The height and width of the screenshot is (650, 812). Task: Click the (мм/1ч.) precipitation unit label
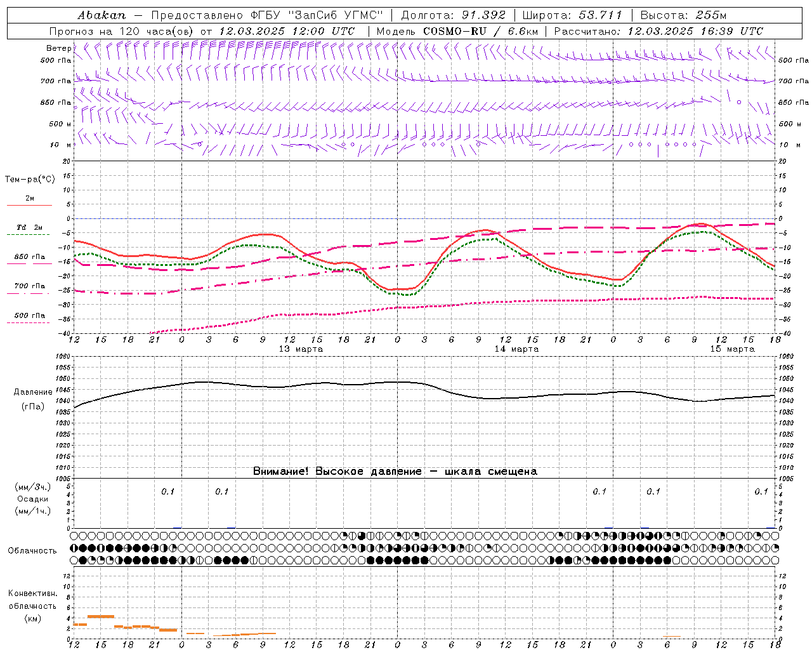pos(33,511)
